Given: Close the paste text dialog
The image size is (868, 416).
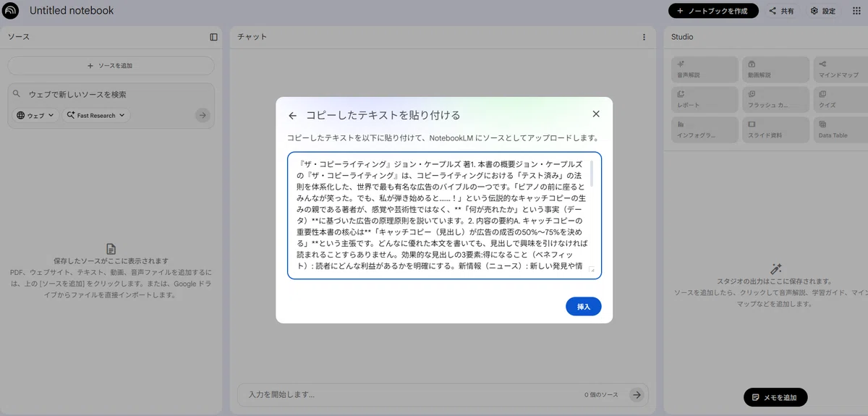Looking at the screenshot, I should (596, 114).
